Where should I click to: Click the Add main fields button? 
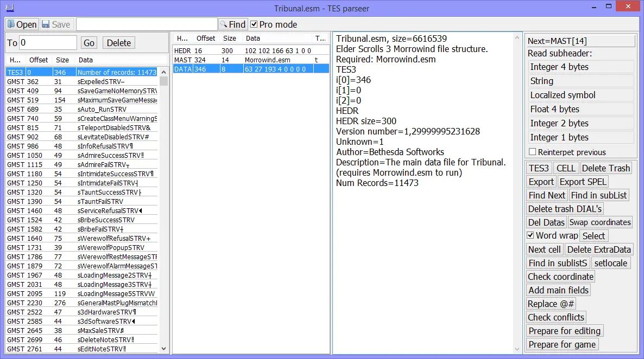559,290
